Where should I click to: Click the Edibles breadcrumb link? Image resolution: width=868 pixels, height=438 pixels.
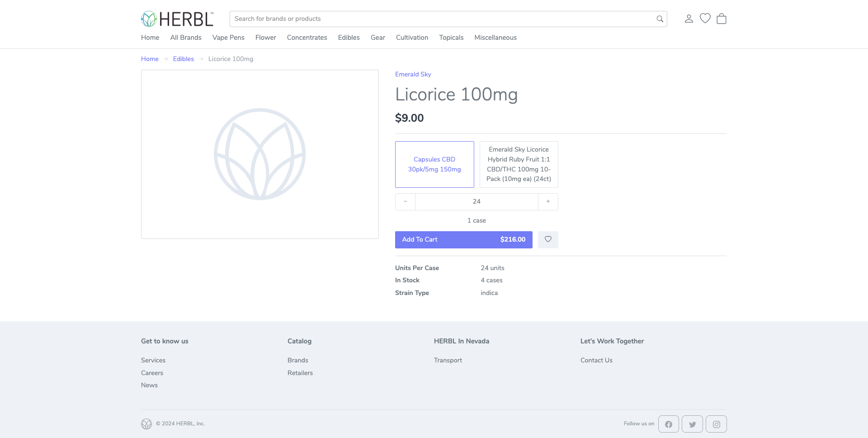tap(183, 59)
